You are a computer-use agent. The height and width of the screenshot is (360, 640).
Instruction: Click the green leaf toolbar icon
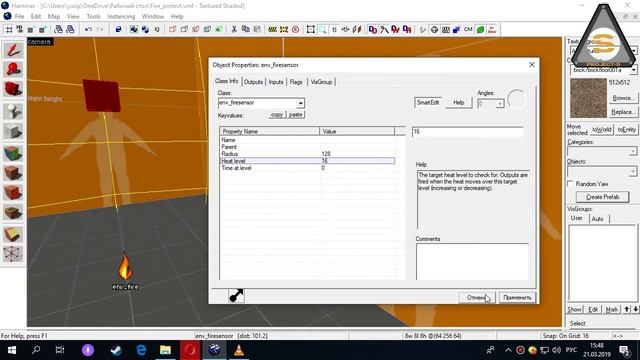(x=480, y=29)
